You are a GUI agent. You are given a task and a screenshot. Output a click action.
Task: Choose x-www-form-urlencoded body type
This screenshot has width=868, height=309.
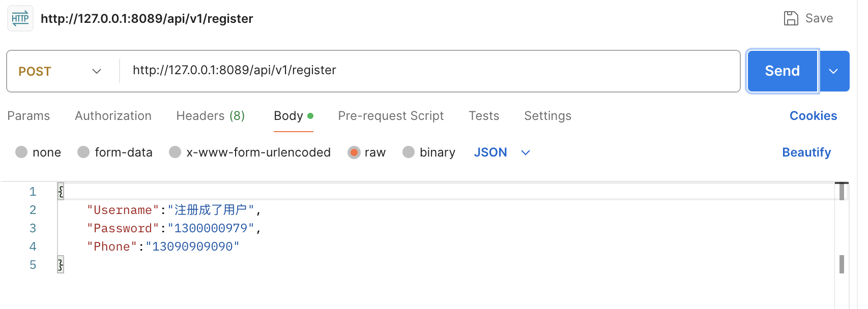click(x=175, y=152)
